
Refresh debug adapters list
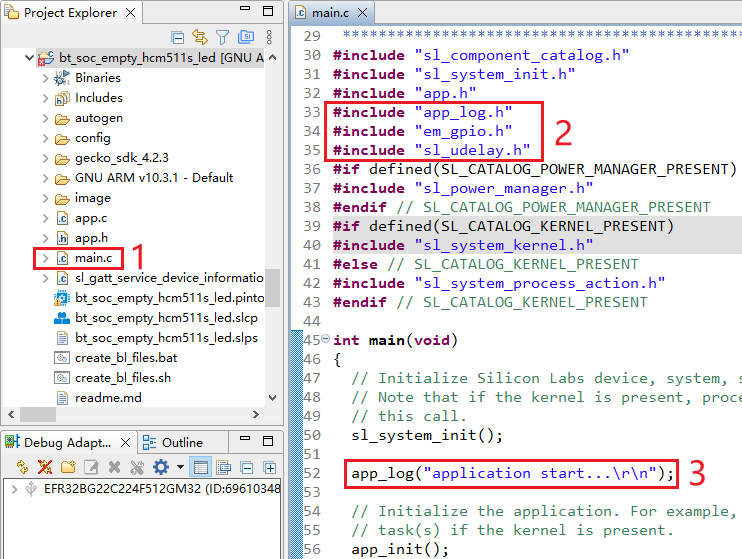click(x=22, y=467)
